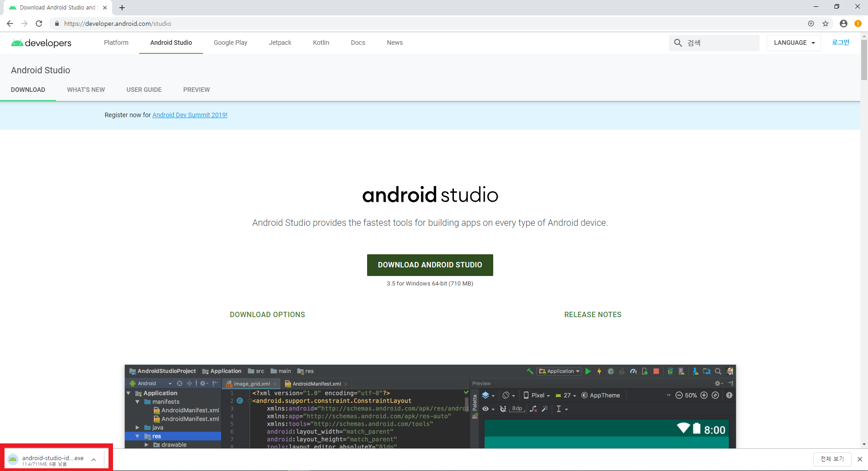
Task: Go to the Jetpack section
Action: (280, 43)
